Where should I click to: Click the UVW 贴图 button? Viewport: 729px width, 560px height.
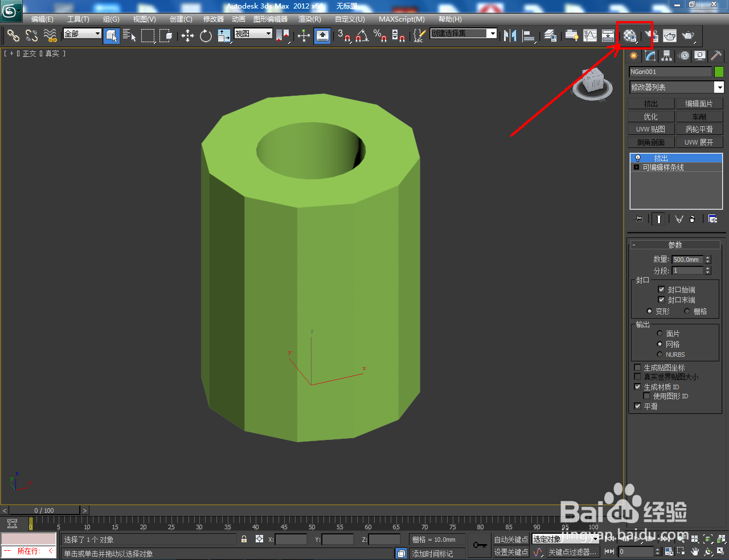tap(650, 129)
